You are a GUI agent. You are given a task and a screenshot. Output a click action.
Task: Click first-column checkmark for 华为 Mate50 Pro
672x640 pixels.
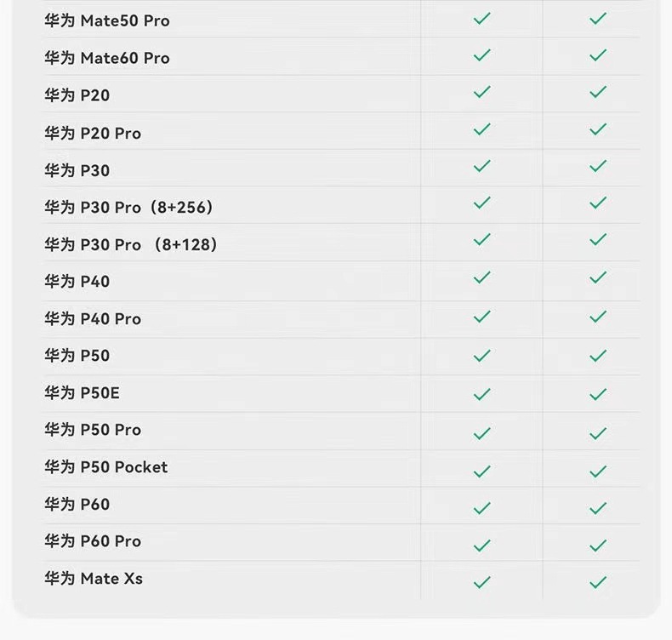pyautogui.click(x=481, y=18)
